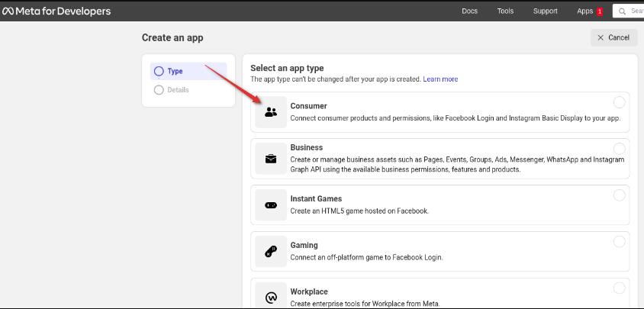Image resolution: width=644 pixels, height=309 pixels.
Task: Click the 'Create an app' title
Action: point(172,38)
